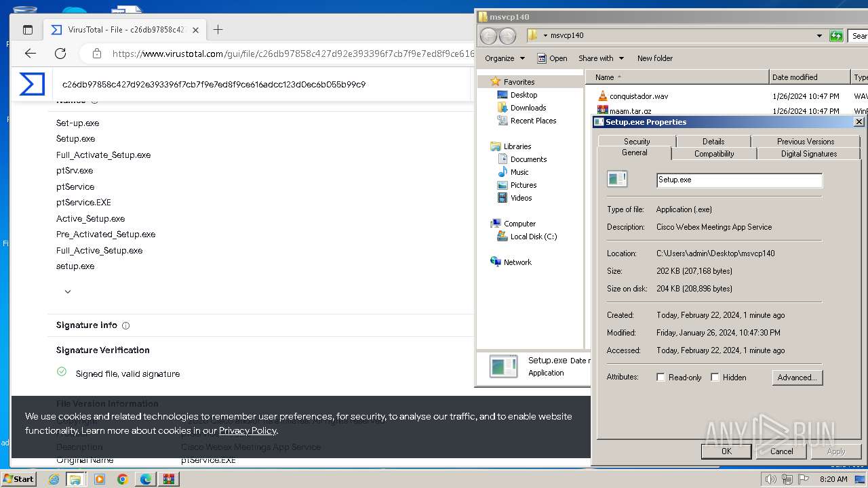868x488 pixels.
Task: Click the VirusTotal sigma logo
Action: click(32, 84)
